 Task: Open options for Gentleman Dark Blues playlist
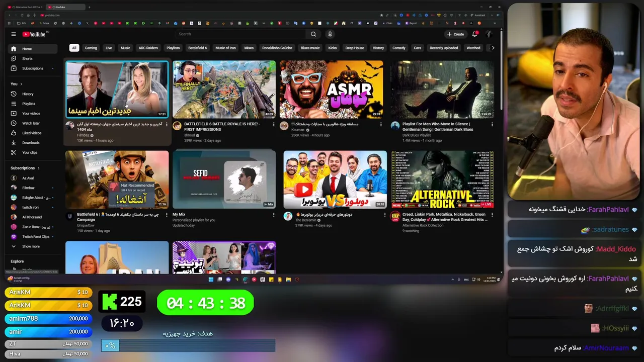pyautogui.click(x=492, y=124)
